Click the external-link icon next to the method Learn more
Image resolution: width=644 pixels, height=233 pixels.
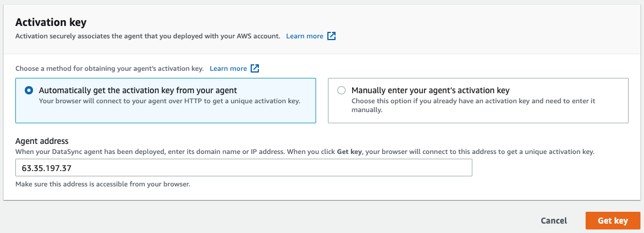coord(255,68)
